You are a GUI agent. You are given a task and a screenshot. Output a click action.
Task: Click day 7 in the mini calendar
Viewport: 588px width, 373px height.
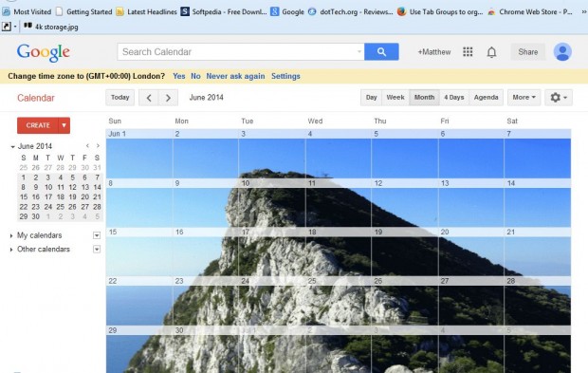pyautogui.click(x=97, y=177)
